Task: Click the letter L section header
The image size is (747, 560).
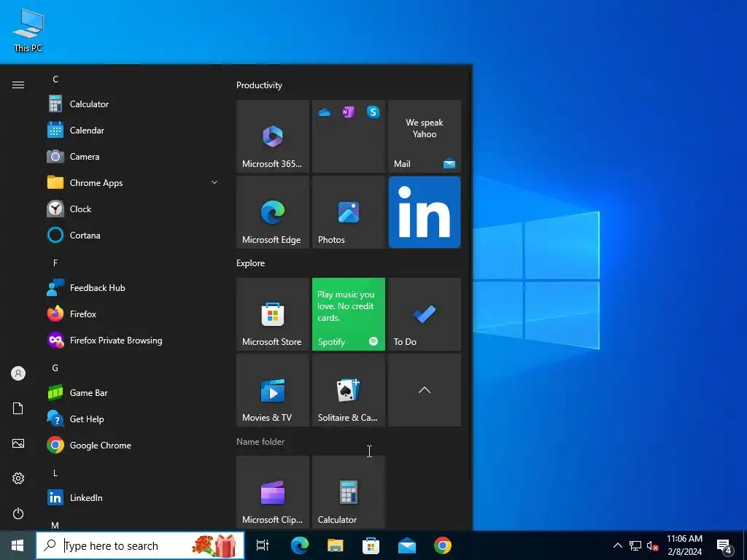Action: click(55, 472)
